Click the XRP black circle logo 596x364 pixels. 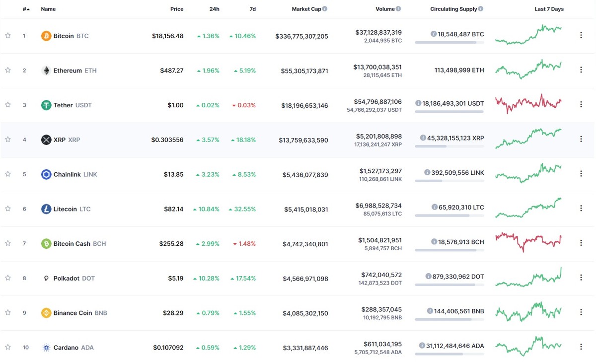tap(46, 140)
